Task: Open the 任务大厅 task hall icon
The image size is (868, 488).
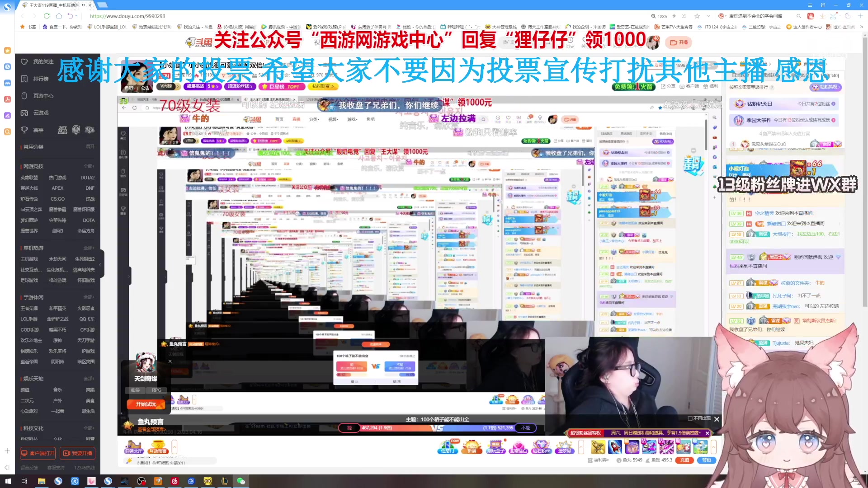Action: 133,447
